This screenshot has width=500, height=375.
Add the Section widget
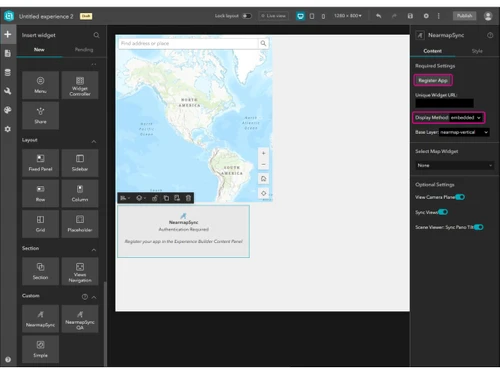tap(40, 271)
